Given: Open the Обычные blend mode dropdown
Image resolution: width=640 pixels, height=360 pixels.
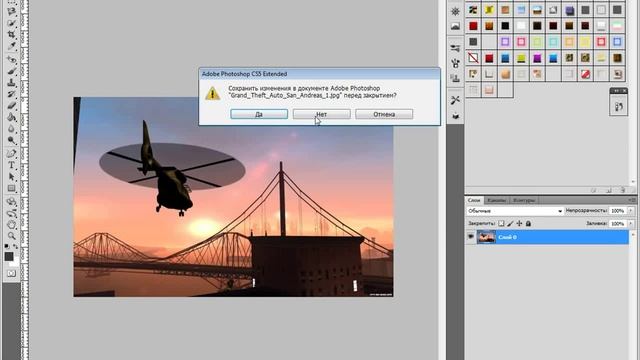Looking at the screenshot, I should (x=515, y=211).
